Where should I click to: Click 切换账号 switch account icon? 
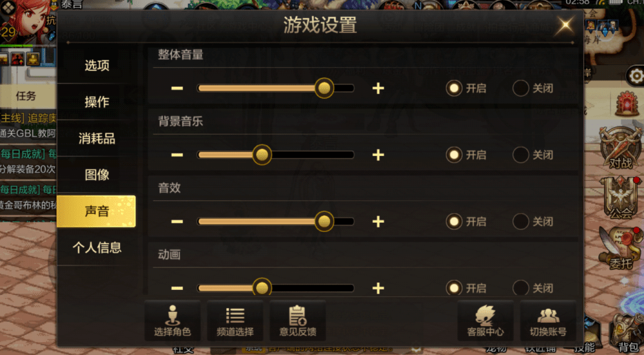coord(548,320)
